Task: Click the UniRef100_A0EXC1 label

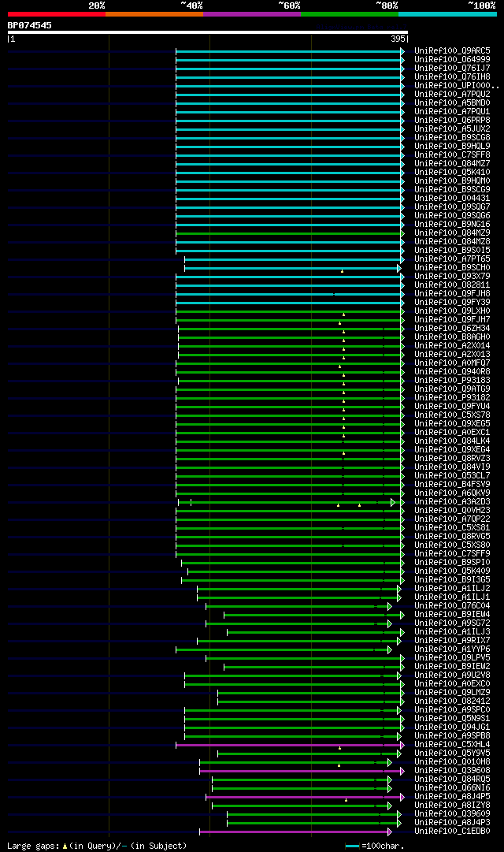Action: [452, 433]
